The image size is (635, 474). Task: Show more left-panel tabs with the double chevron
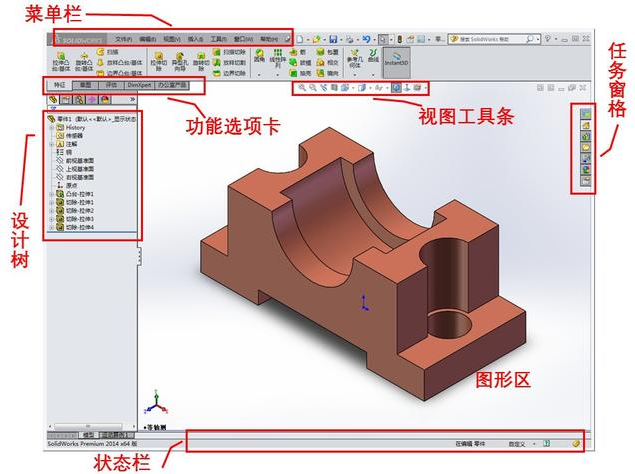click(x=132, y=100)
